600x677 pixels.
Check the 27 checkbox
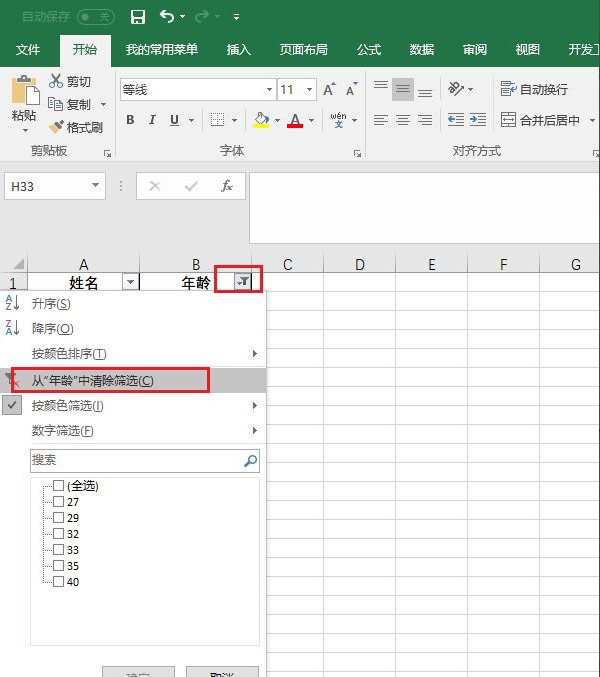(58, 501)
